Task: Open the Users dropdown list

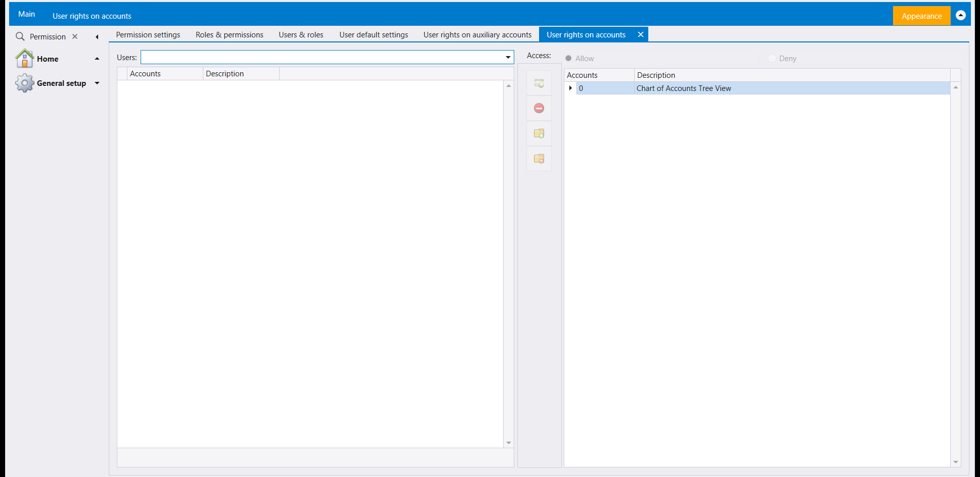Action: 508,57
